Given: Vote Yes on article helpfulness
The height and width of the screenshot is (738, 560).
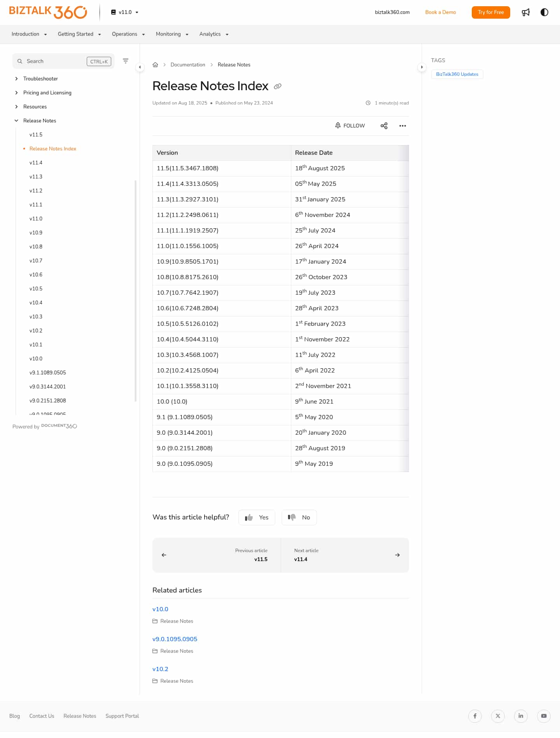Looking at the screenshot, I should [x=257, y=518].
